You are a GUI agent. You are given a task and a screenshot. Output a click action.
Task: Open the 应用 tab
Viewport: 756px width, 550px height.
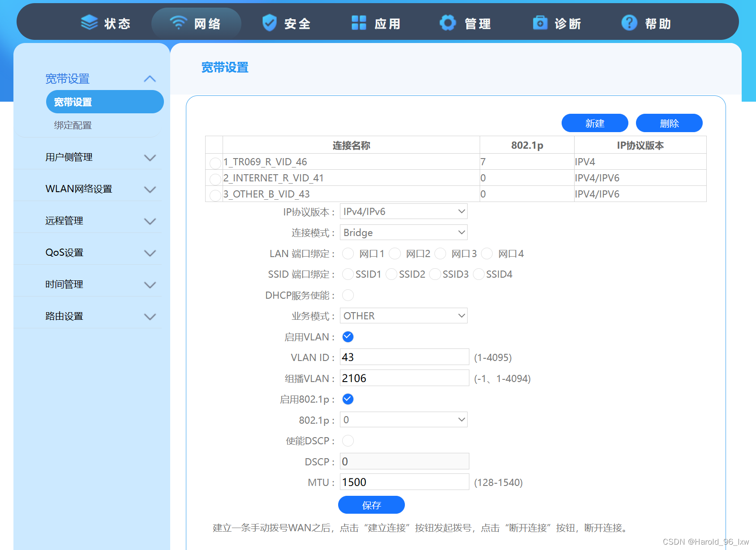[376, 23]
